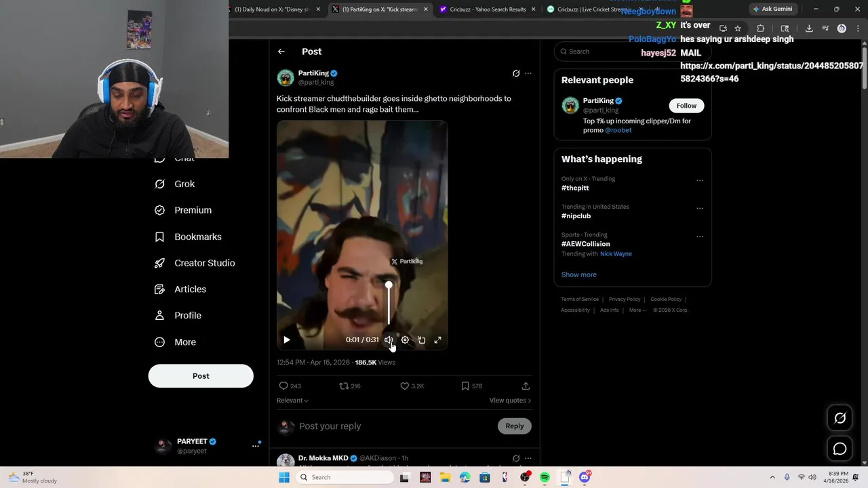Click Grok icon on Dr. Mokka MKD reply

(516, 458)
